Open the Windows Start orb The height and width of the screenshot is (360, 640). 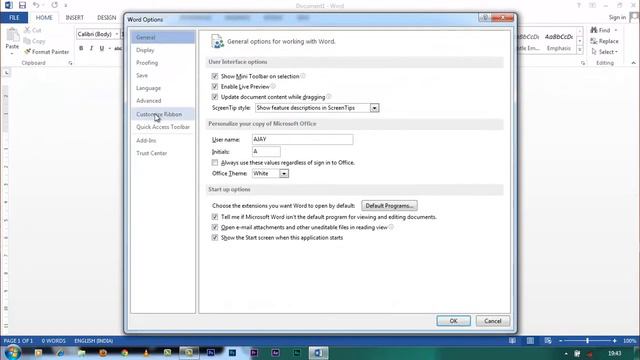[x=13, y=353]
